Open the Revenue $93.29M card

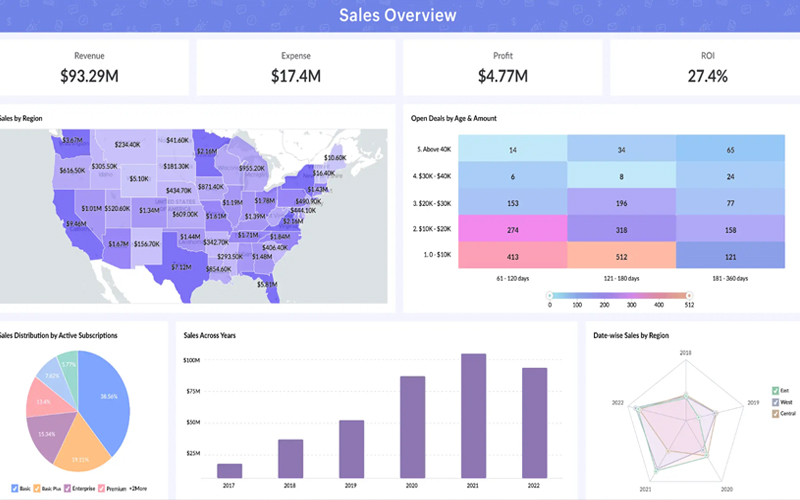click(94, 67)
